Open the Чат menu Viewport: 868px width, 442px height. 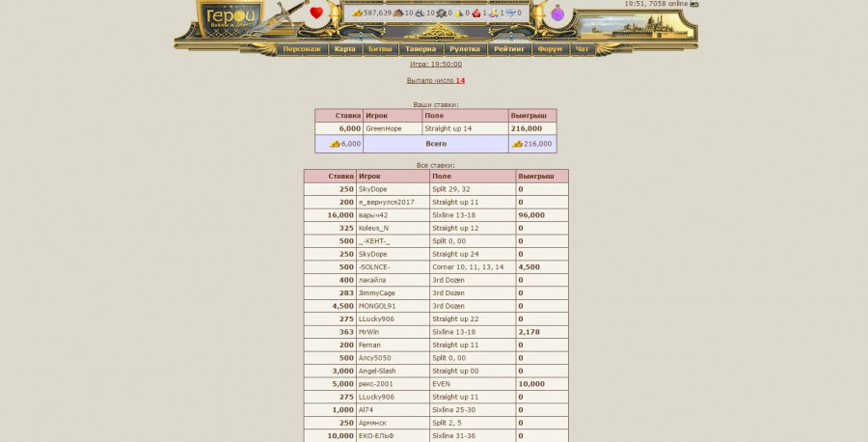(x=582, y=49)
